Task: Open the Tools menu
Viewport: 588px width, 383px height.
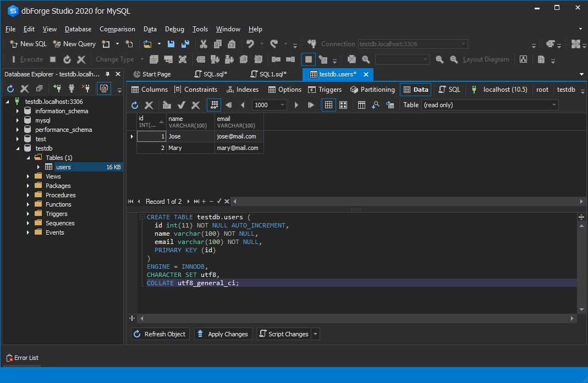Action: pos(200,29)
